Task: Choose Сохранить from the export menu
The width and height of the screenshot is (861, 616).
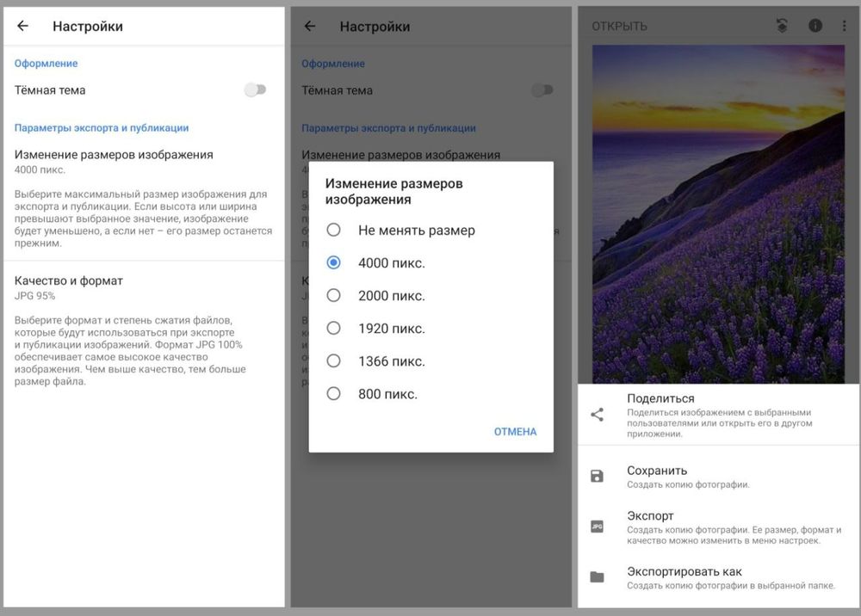Action: pyautogui.click(x=657, y=471)
